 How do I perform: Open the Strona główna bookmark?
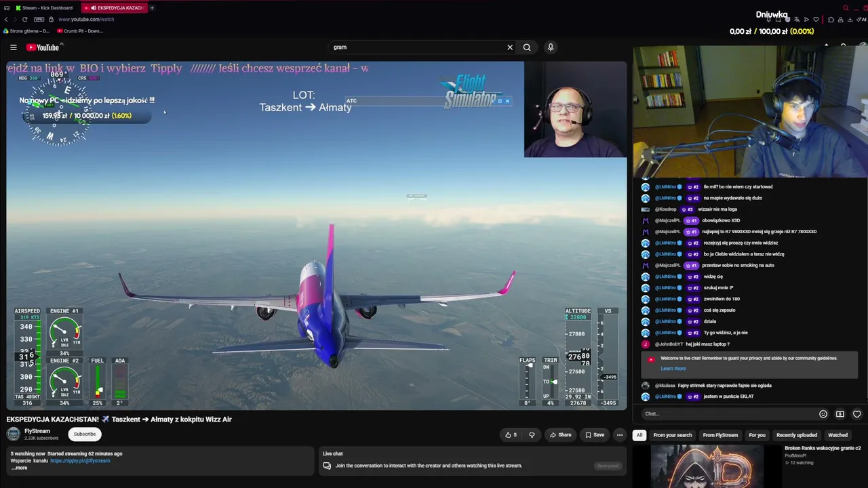pyautogui.click(x=26, y=31)
